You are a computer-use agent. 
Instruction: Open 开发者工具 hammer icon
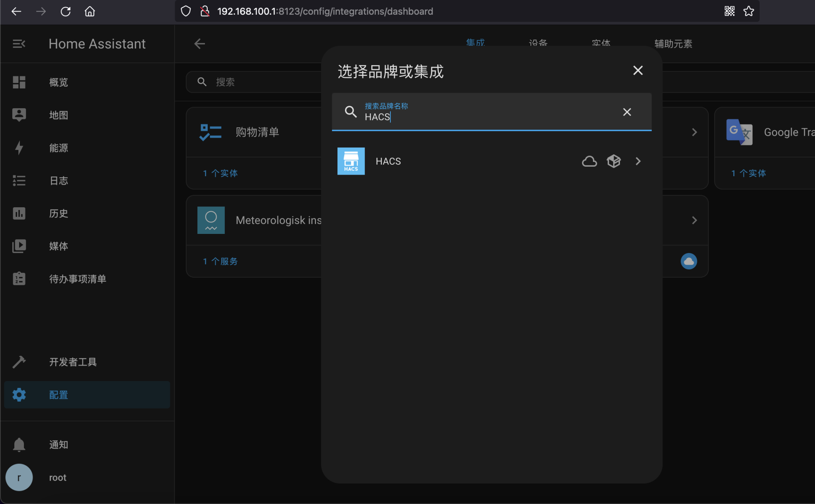click(x=19, y=362)
